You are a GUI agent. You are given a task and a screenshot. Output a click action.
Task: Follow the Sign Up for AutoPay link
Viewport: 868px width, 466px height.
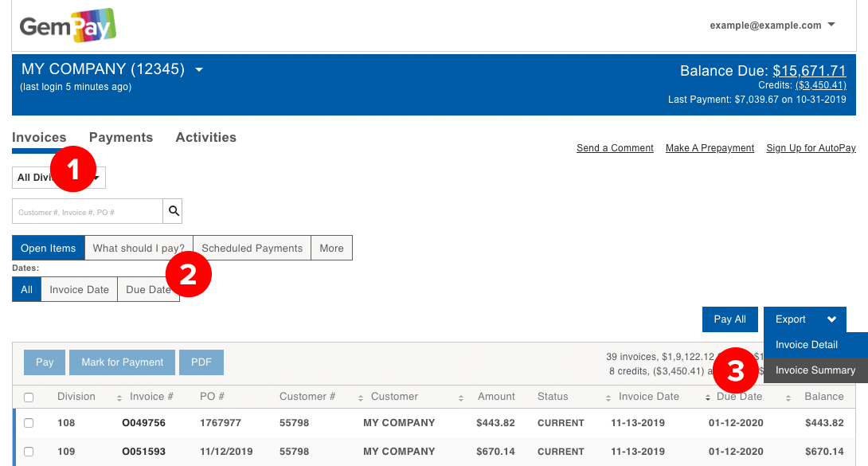[811, 148]
